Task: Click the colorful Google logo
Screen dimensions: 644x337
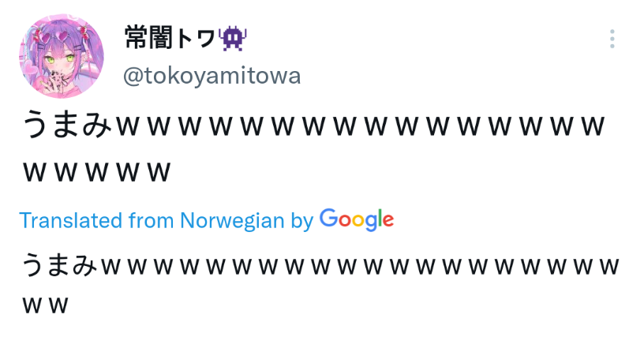Action: [357, 219]
